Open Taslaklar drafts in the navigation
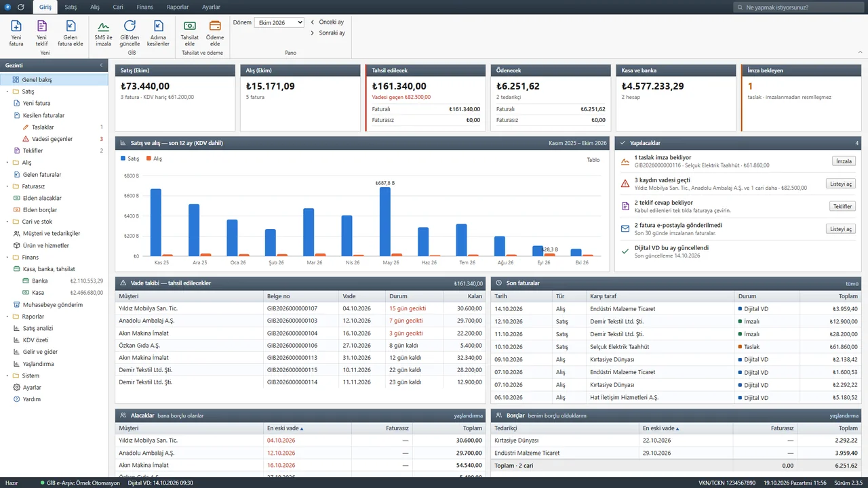This screenshot has height=488, width=868. pyautogui.click(x=54, y=127)
